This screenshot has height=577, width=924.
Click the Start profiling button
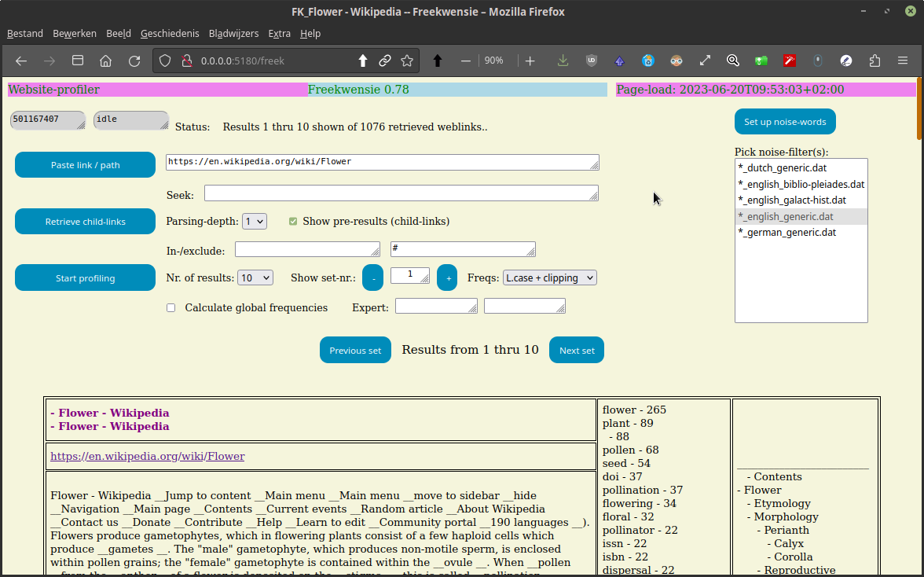pyautogui.click(x=85, y=277)
